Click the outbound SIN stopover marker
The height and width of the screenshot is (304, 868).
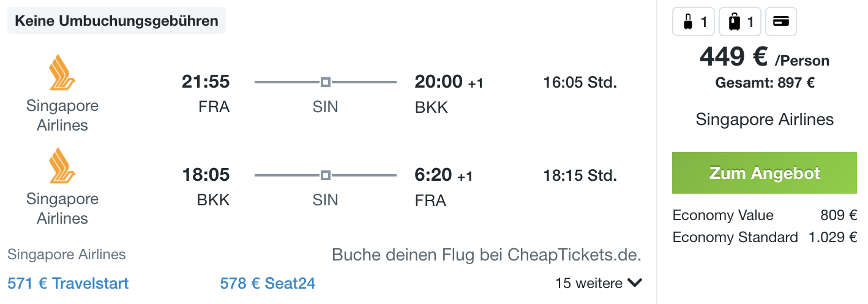click(x=326, y=82)
